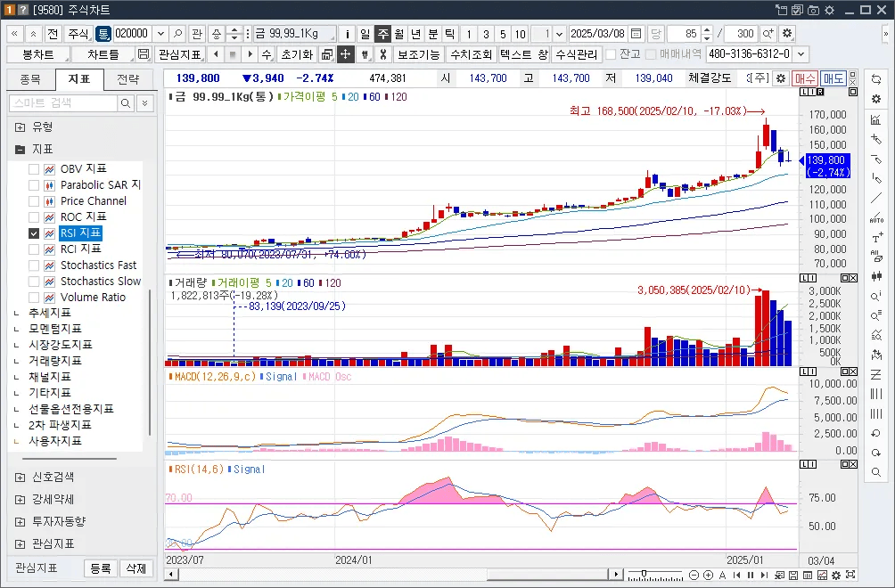Select the diagonal trend line drawing tool
The width and height of the screenshot is (895, 588).
876,199
